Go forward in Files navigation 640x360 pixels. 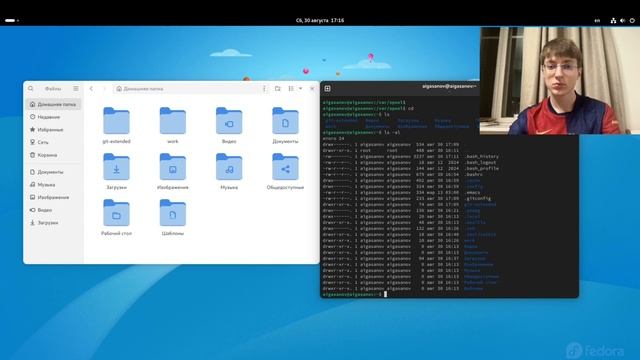[x=104, y=89]
